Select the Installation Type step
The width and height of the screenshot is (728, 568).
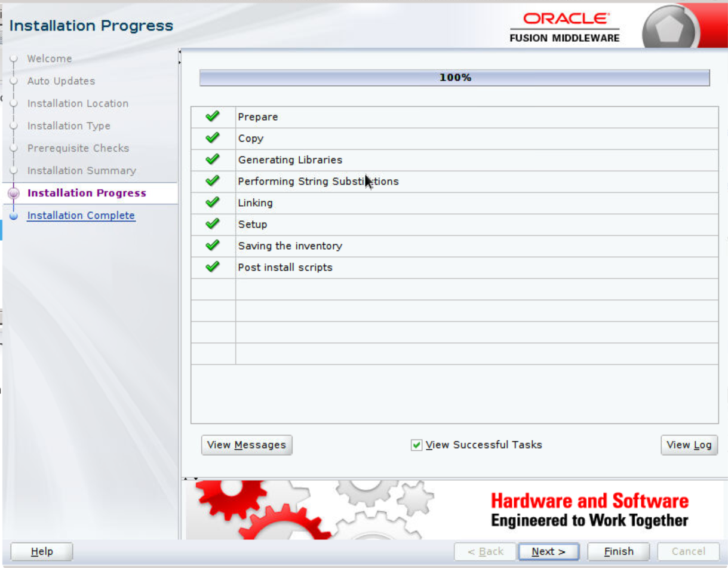pyautogui.click(x=69, y=126)
